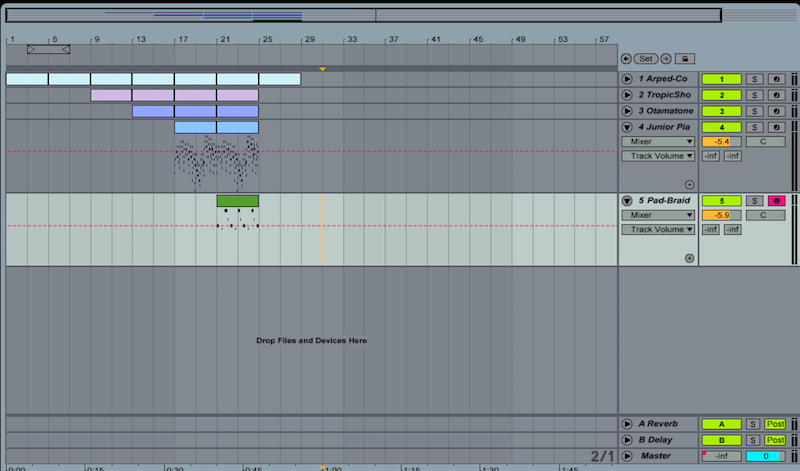
Task: Click 1:00 in the bottom time ruler
Action: click(333, 468)
